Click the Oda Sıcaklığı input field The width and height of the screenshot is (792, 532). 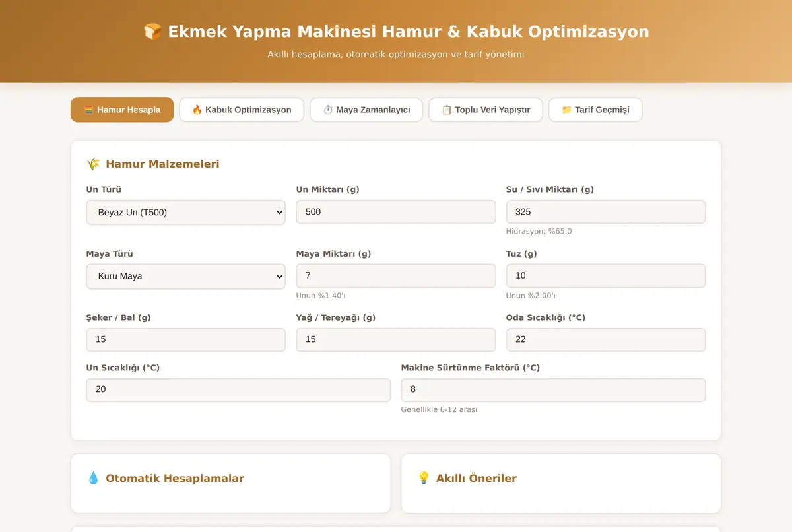606,339
